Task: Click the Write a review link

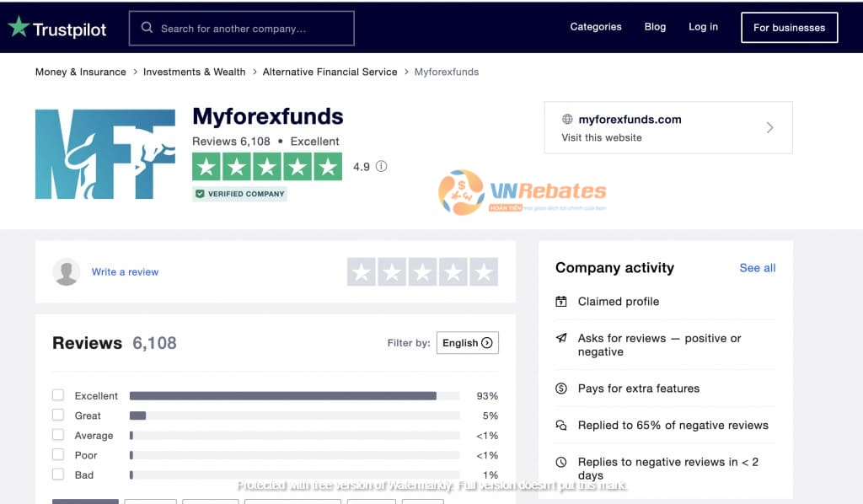Action: pyautogui.click(x=125, y=272)
